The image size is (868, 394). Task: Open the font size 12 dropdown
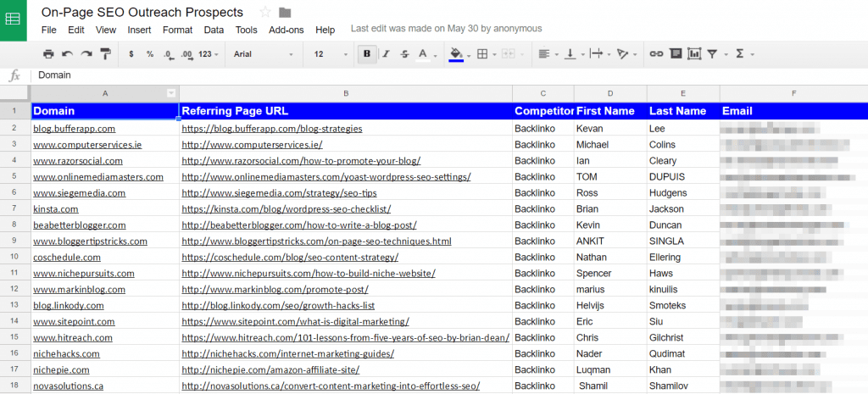pos(331,53)
